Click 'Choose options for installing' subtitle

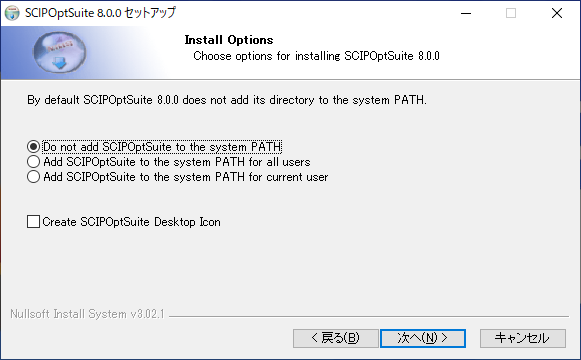click(316, 56)
